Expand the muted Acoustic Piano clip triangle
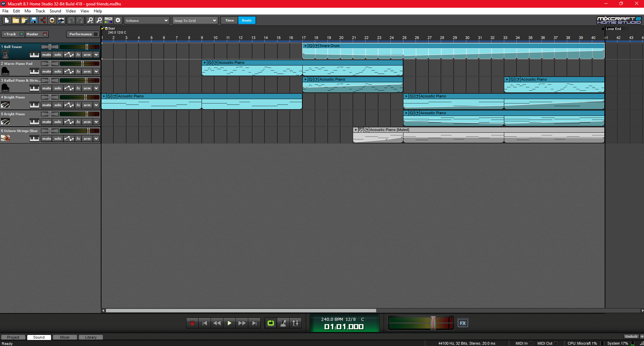 pyautogui.click(x=356, y=130)
